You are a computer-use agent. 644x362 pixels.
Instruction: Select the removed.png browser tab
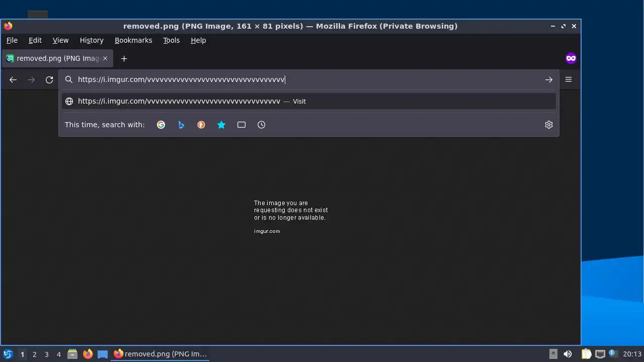(57, 58)
